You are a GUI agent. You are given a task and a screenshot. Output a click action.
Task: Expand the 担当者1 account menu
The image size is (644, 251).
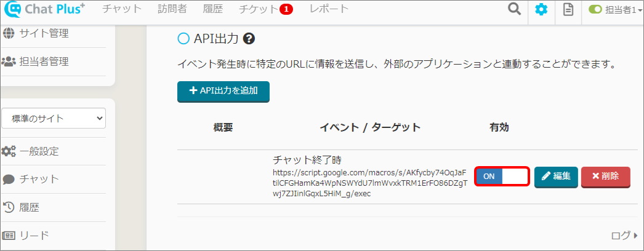tap(623, 10)
